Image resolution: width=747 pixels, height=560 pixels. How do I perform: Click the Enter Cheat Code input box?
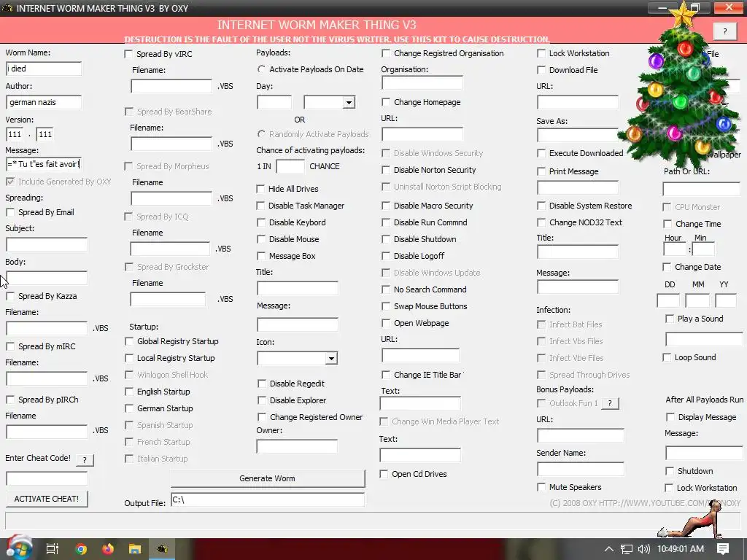(x=47, y=478)
